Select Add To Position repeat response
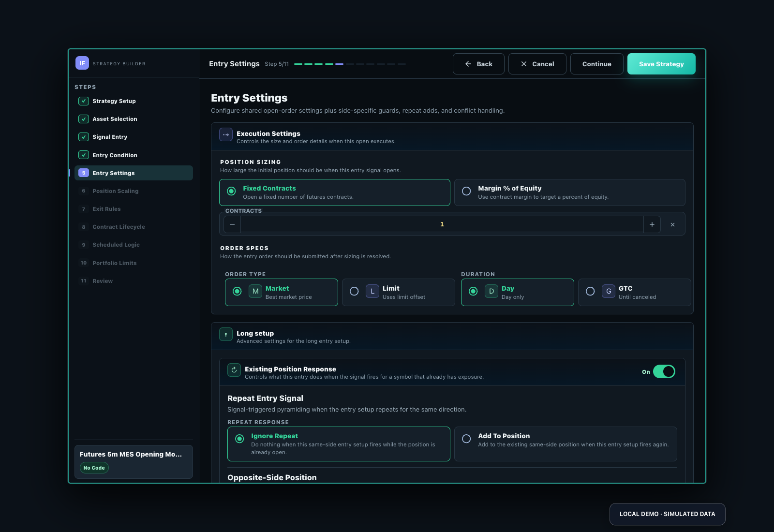Image resolution: width=774 pixels, height=532 pixels. tap(566, 444)
